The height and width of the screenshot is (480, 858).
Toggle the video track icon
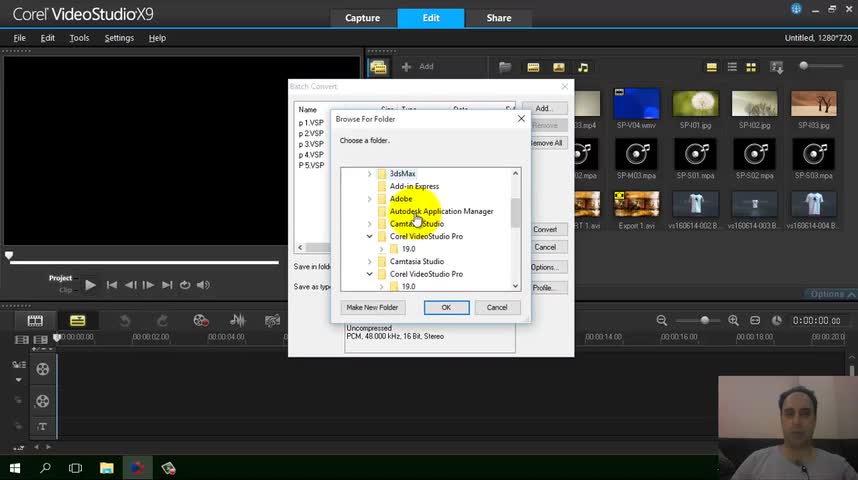point(43,369)
